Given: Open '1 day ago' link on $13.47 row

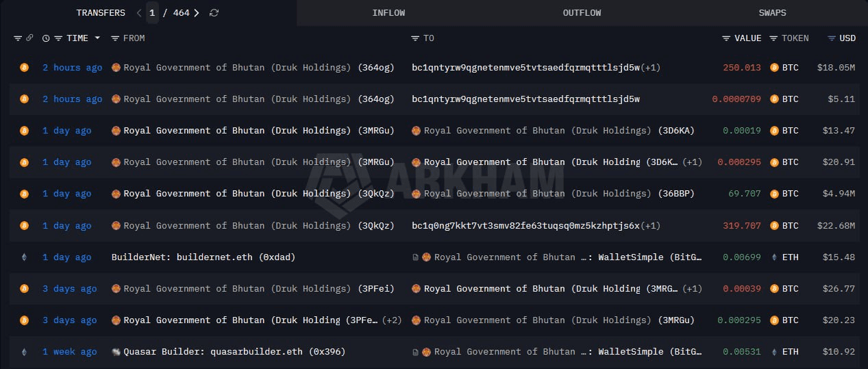Looking at the screenshot, I should pyautogui.click(x=66, y=131).
